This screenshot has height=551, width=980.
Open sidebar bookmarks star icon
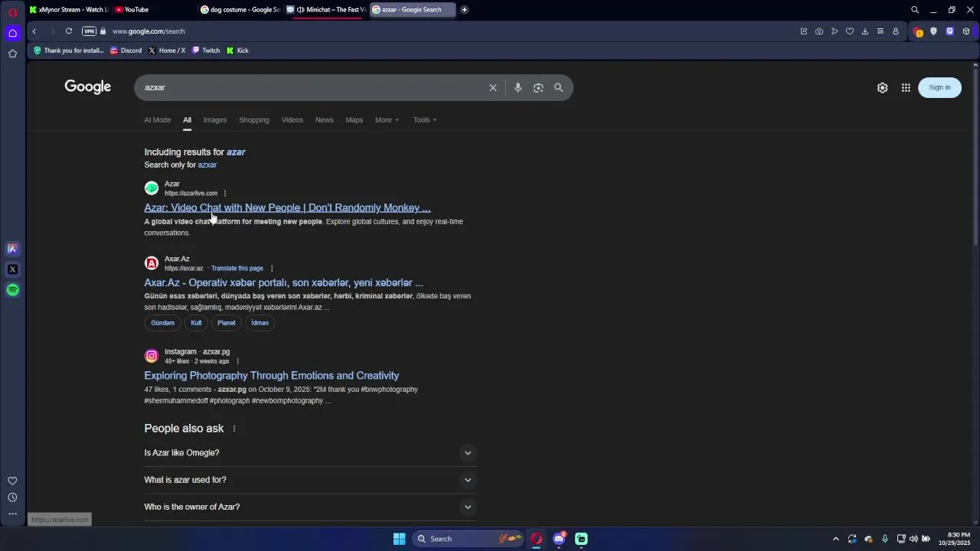13,54
